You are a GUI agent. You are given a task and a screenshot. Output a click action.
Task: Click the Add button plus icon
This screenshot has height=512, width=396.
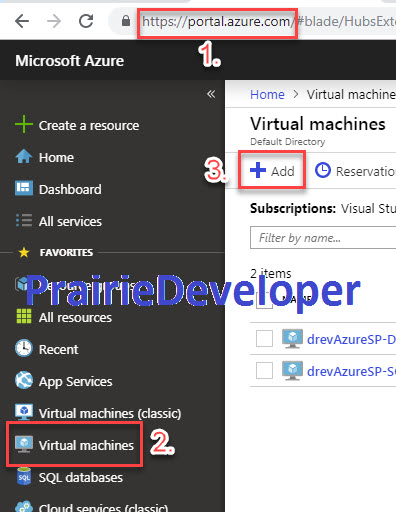tap(258, 170)
